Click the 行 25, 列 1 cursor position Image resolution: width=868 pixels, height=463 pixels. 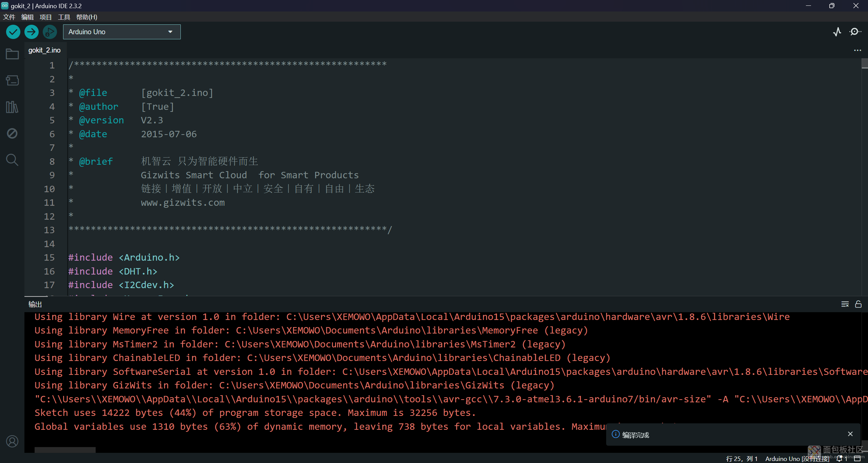[x=741, y=459]
